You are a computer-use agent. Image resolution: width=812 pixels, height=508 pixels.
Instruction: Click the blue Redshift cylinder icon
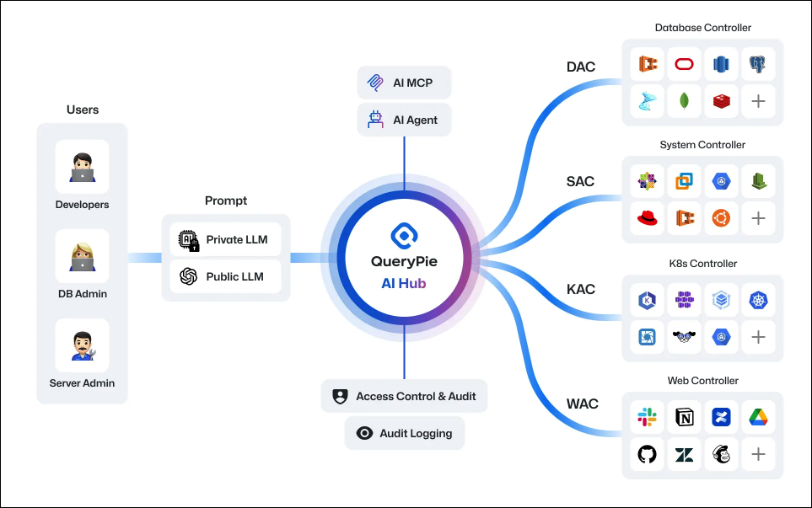721,64
